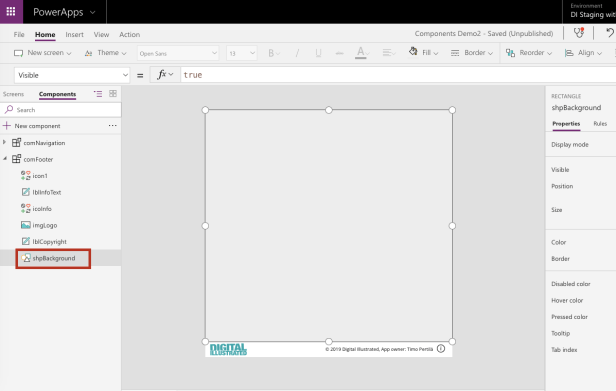Click the Tooltip property label
This screenshot has width=616, height=391.
[560, 334]
